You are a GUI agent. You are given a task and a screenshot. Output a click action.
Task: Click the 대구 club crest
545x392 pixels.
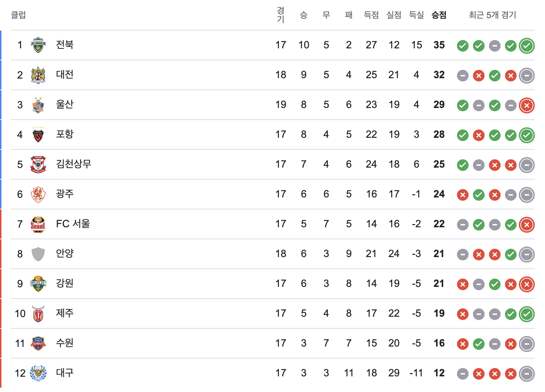pyautogui.click(x=38, y=373)
